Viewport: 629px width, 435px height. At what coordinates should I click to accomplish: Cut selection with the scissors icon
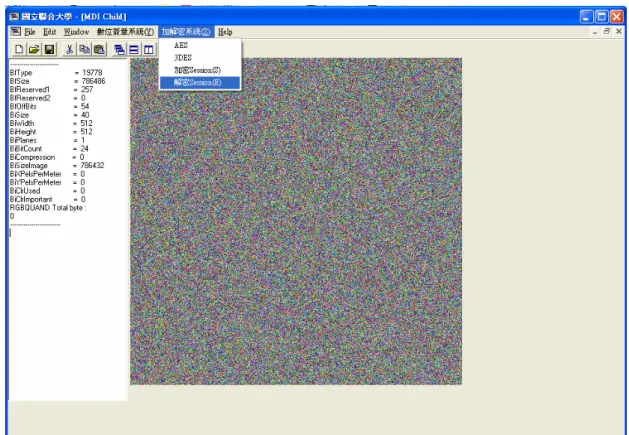coord(69,49)
